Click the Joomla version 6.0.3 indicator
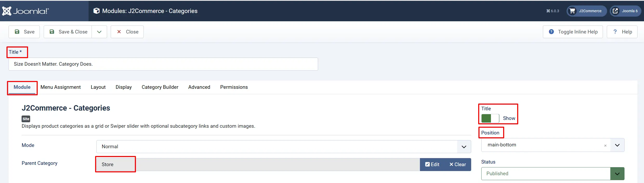644x183 pixels. pyautogui.click(x=553, y=11)
